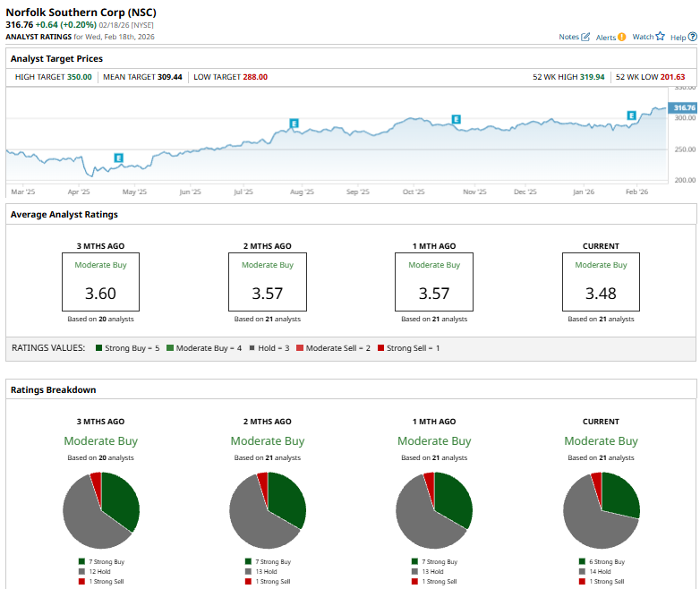Add to watchlist with the Watch star
Viewport: 700px width, 589px height.
[x=661, y=37]
